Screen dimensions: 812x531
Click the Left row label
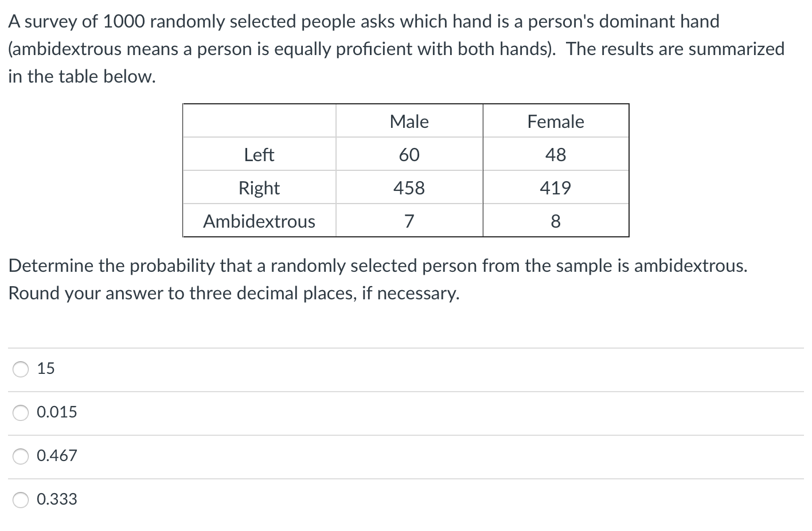259,154
